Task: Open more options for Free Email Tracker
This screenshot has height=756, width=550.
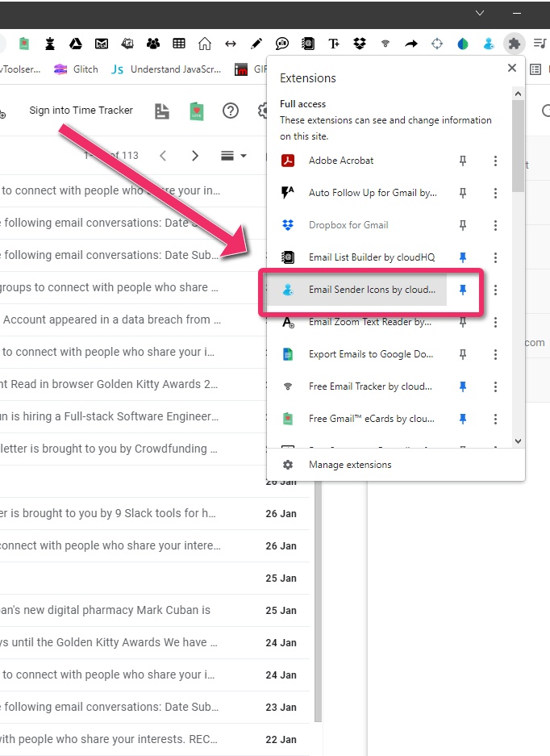Action: [x=495, y=387]
